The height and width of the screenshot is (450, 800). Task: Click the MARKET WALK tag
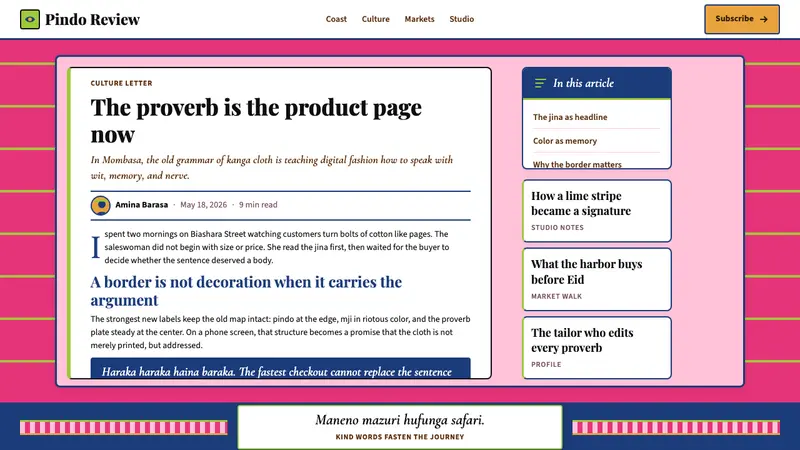[x=557, y=296]
